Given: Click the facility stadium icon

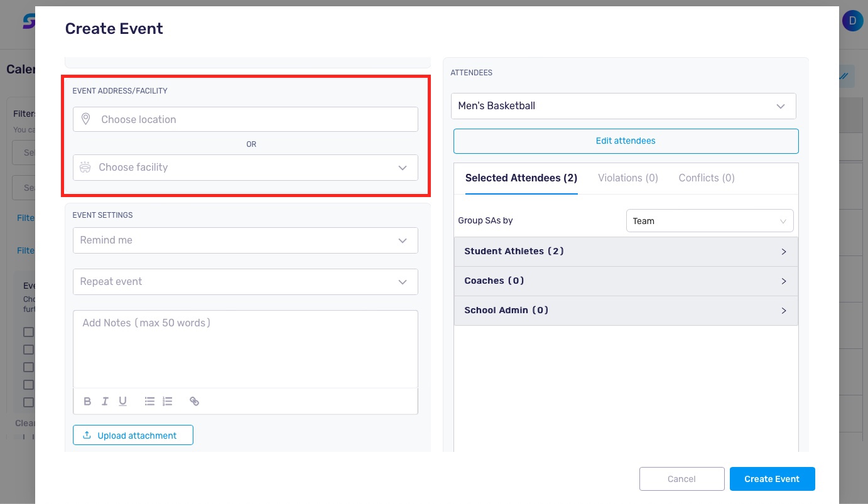Looking at the screenshot, I should (85, 168).
